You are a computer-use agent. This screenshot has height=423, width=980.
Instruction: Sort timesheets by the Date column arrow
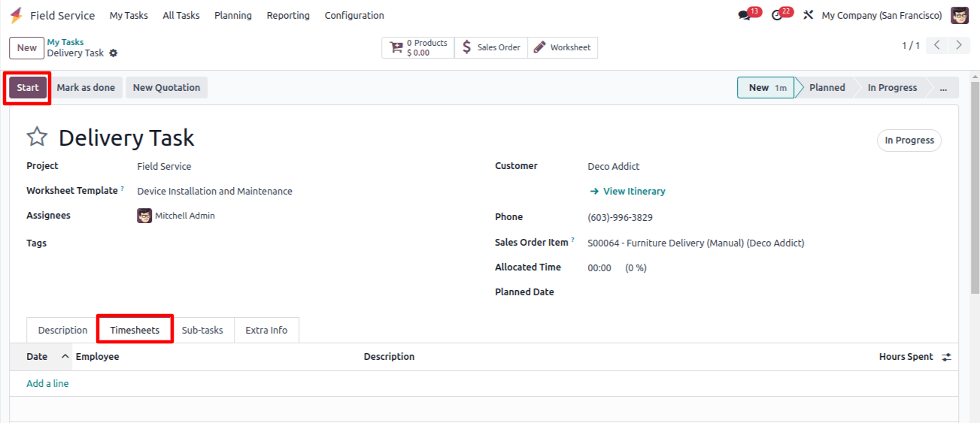click(65, 356)
